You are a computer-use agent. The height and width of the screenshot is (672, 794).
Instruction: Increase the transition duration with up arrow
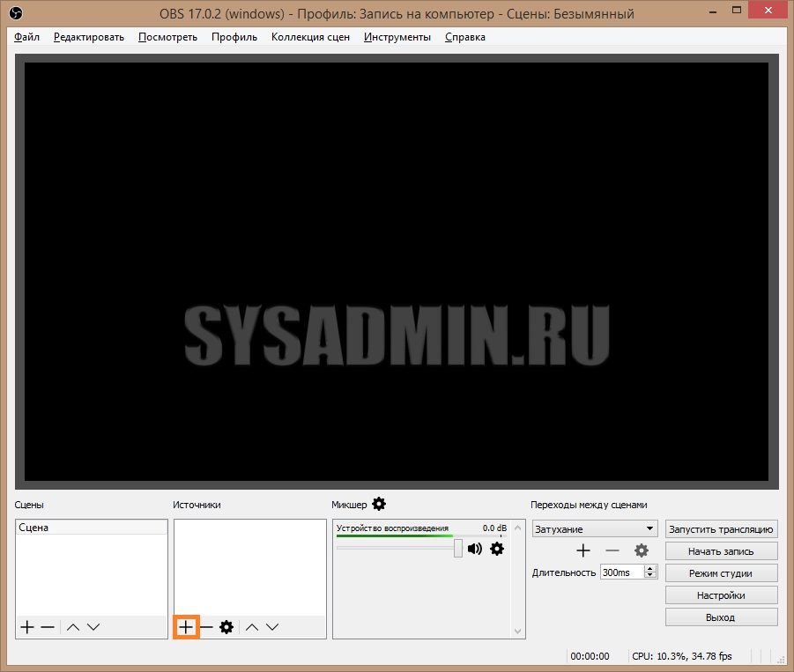[650, 569]
